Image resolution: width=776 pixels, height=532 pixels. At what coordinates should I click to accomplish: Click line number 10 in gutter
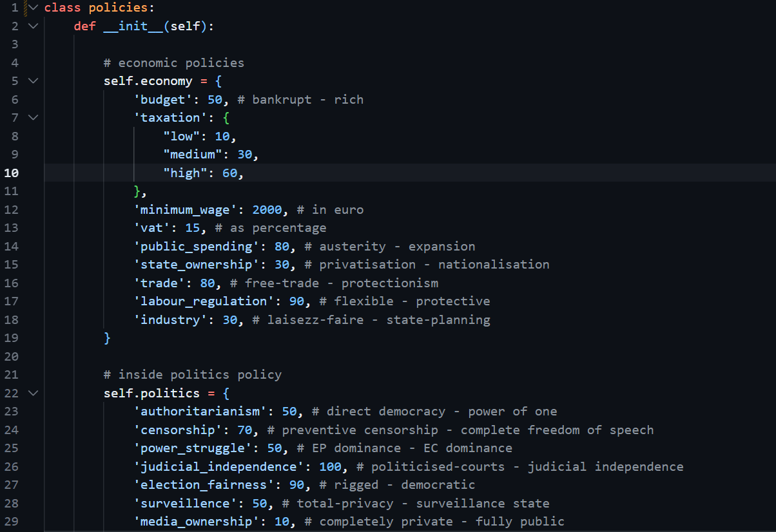coord(13,173)
